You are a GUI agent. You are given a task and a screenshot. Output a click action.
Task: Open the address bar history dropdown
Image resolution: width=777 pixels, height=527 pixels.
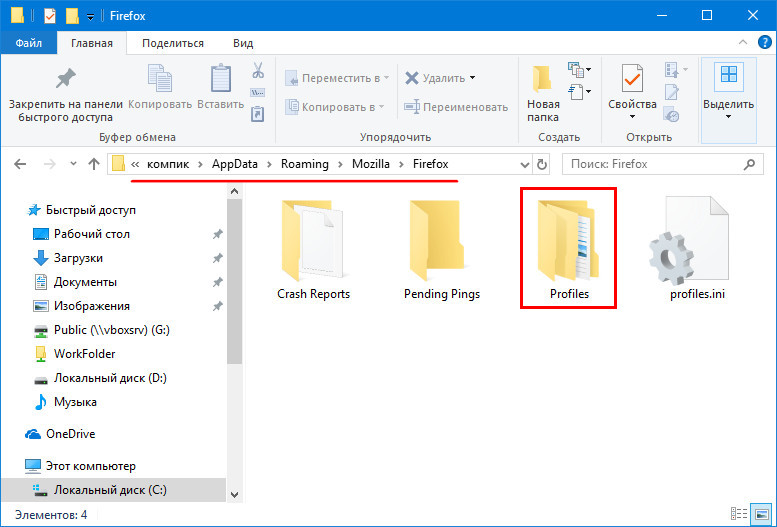pos(525,164)
